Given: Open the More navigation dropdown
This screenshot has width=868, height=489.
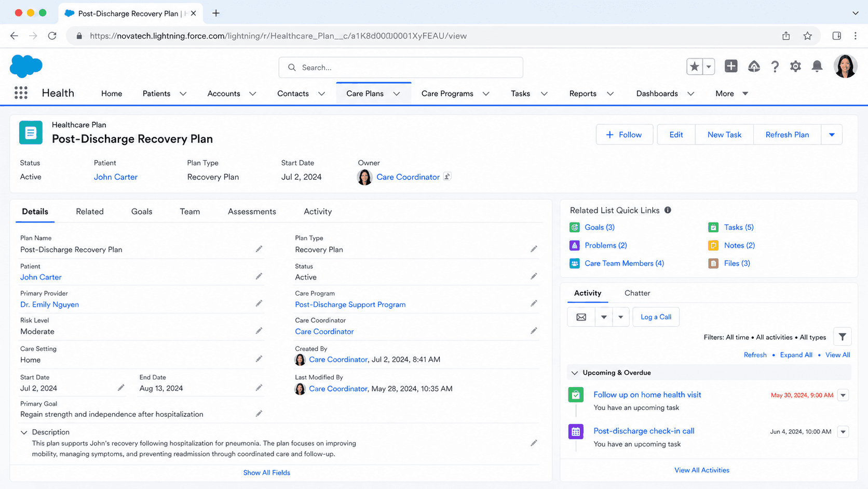Looking at the screenshot, I should [731, 94].
